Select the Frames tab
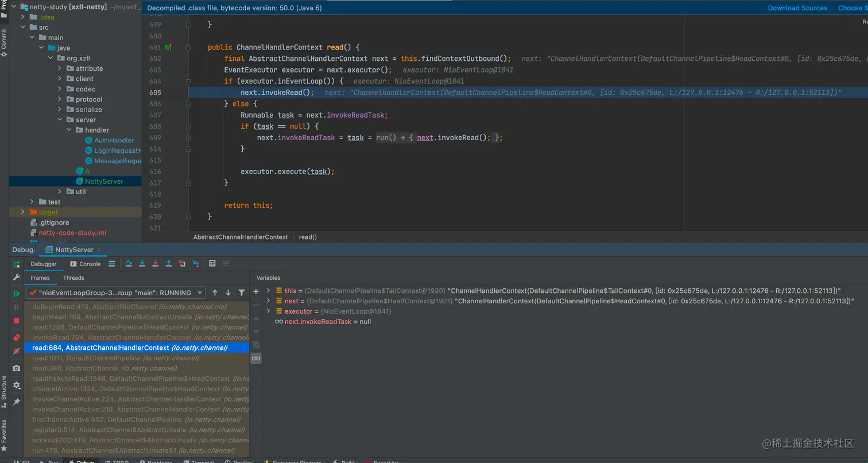This screenshot has width=868, height=463. coord(40,277)
